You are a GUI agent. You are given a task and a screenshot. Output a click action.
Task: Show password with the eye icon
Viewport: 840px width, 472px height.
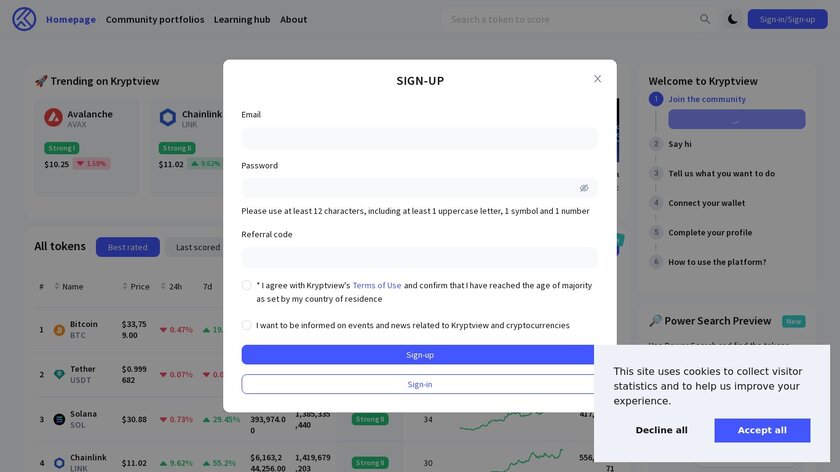coord(584,188)
